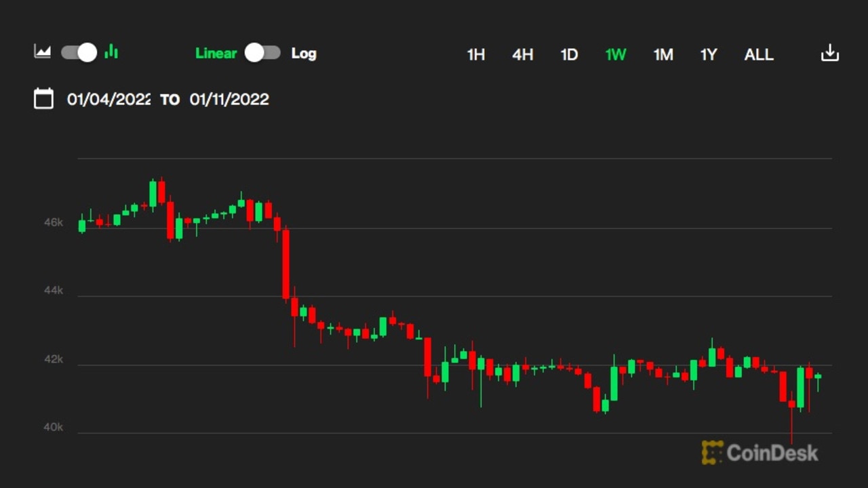Click the line chart icon
Screen dimensions: 868x488
pos(43,52)
